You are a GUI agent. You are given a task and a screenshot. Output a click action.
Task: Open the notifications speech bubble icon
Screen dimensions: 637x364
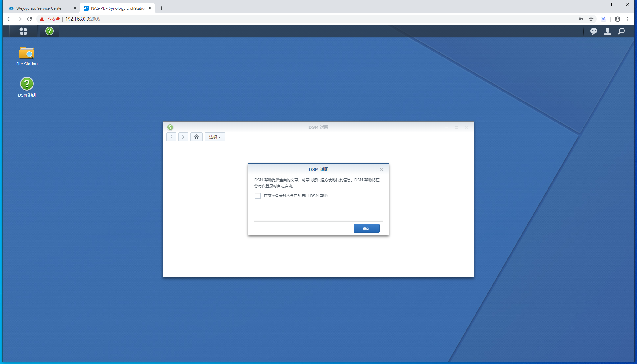(x=594, y=31)
